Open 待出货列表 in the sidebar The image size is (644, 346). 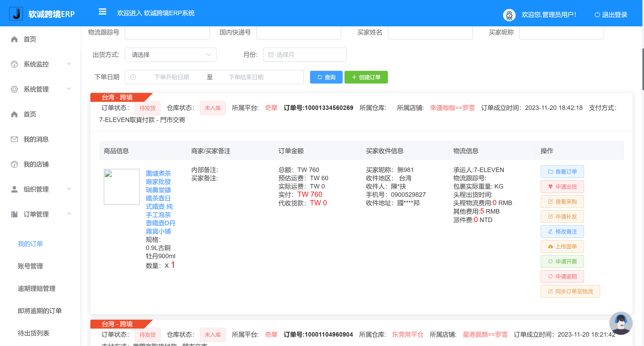coord(34,333)
